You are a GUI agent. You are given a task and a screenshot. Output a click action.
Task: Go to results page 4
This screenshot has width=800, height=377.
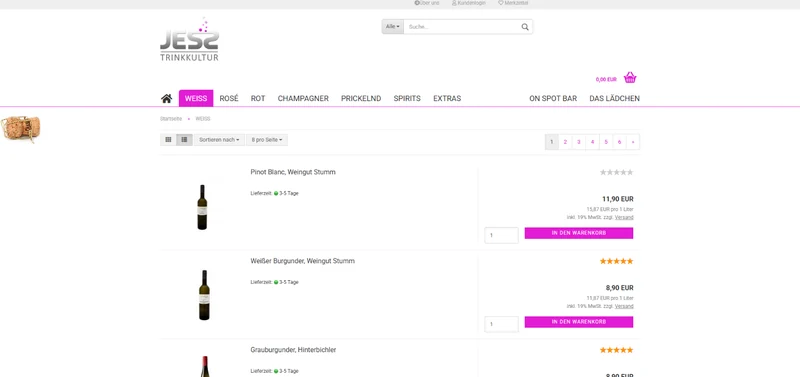[x=592, y=142]
